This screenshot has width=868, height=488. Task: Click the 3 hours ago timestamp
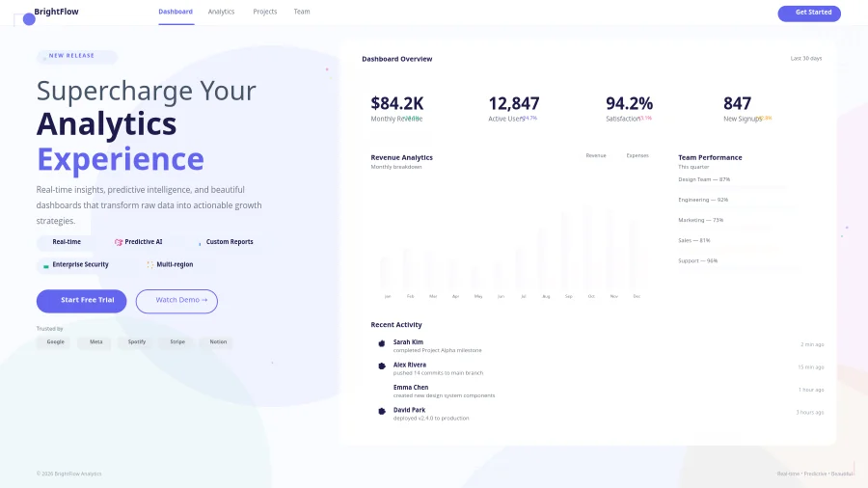point(810,413)
